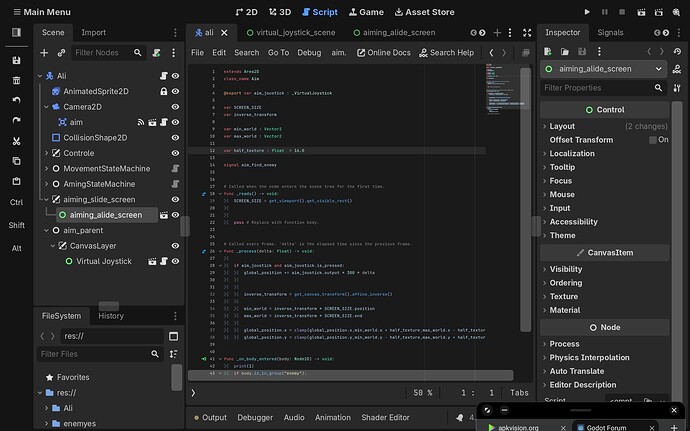The height and width of the screenshot is (431, 690).
Task: Expand Theme section in Inspector
Action: (544, 236)
